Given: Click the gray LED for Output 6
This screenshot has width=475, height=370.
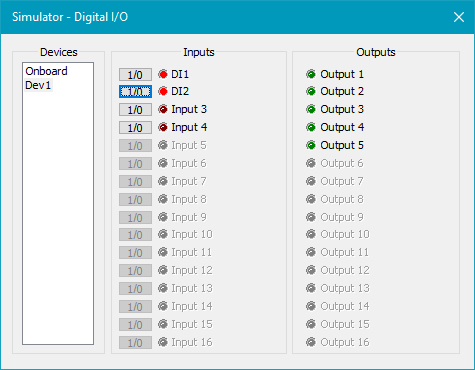Looking at the screenshot, I should coord(311,163).
